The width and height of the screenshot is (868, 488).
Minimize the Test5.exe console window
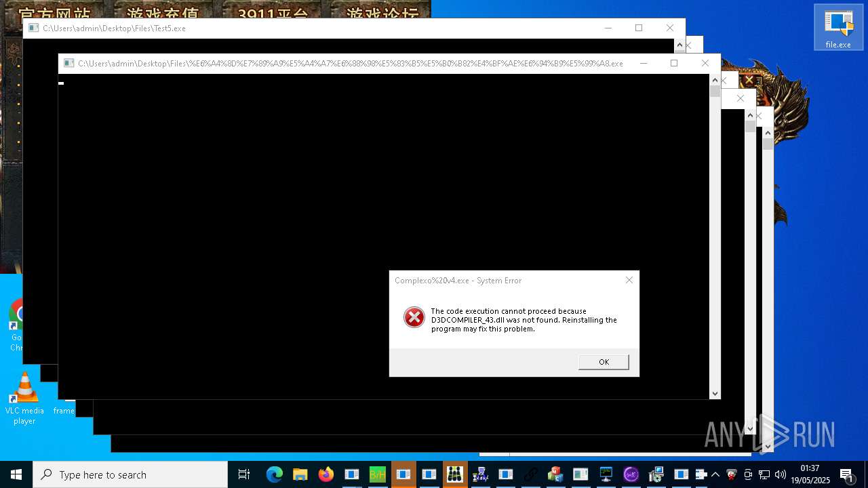coord(608,28)
